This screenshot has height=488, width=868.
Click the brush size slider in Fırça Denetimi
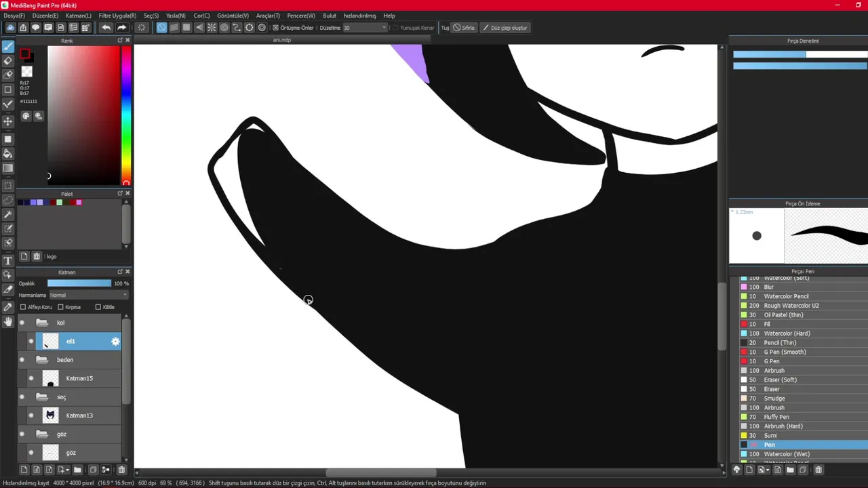800,54
